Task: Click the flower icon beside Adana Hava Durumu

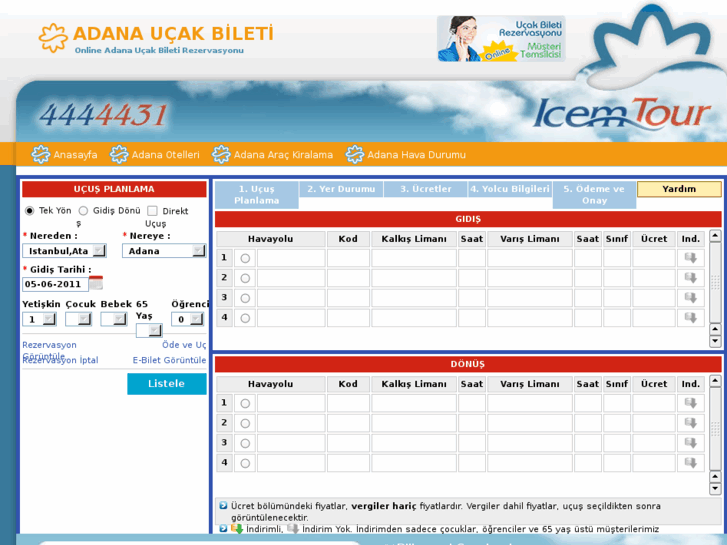Action: coord(355,154)
